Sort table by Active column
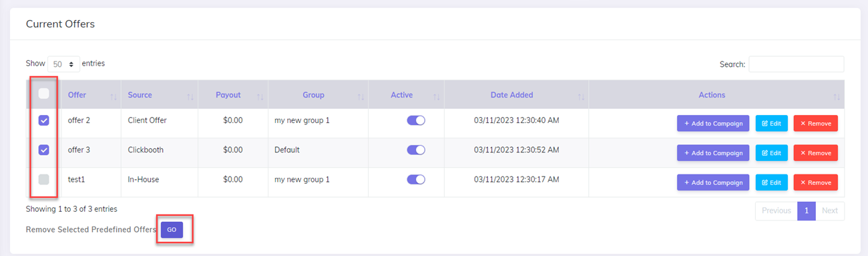This screenshot has width=868, height=256. pyautogui.click(x=406, y=95)
